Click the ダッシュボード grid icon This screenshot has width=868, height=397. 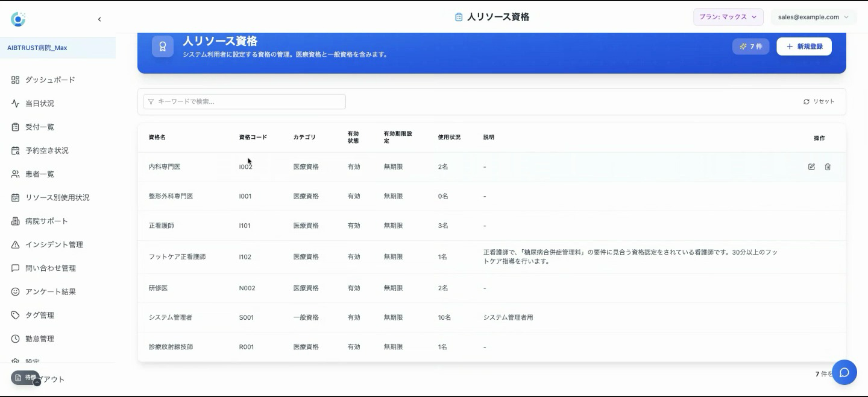coord(16,80)
